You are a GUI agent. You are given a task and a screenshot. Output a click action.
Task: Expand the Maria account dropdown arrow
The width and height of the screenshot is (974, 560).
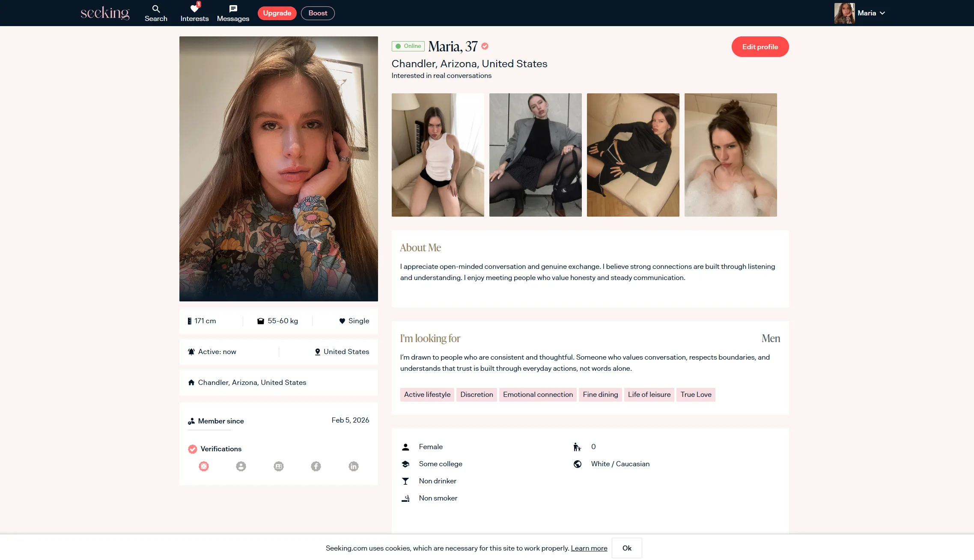(x=882, y=13)
